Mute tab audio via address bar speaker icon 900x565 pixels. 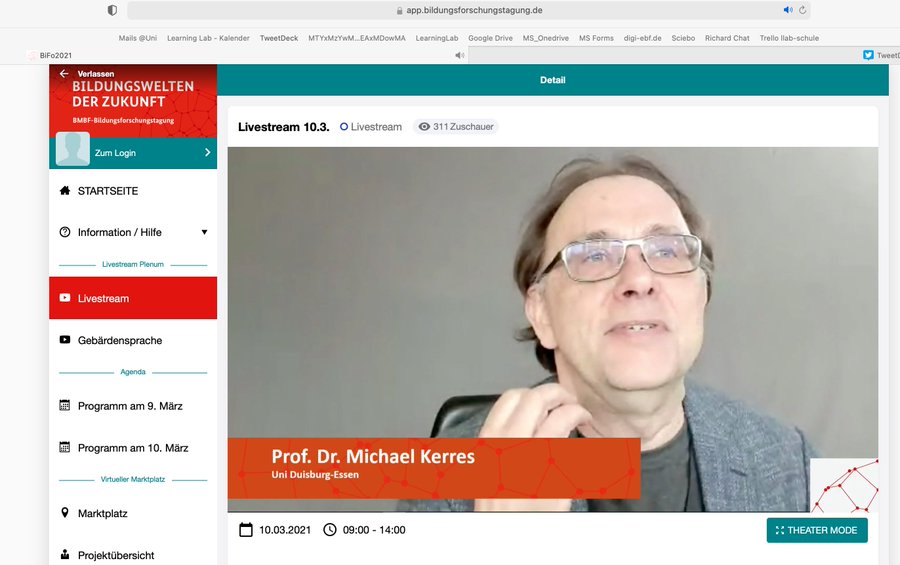click(787, 10)
